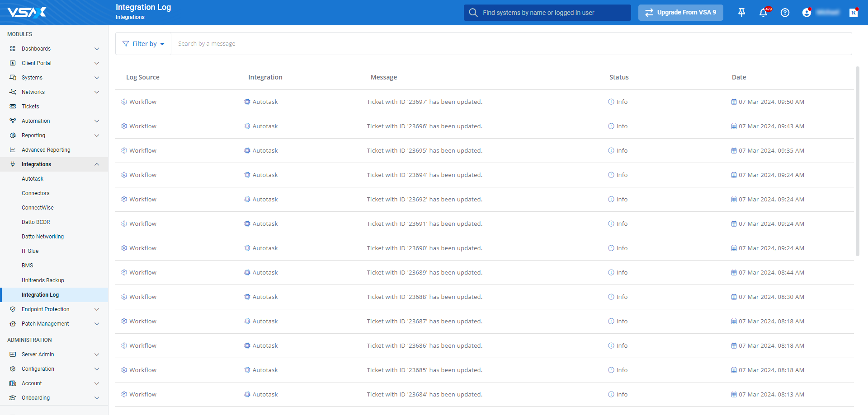Click date 07 Mar 2024, 08:30 AM
The width and height of the screenshot is (868, 415).
coord(771,297)
